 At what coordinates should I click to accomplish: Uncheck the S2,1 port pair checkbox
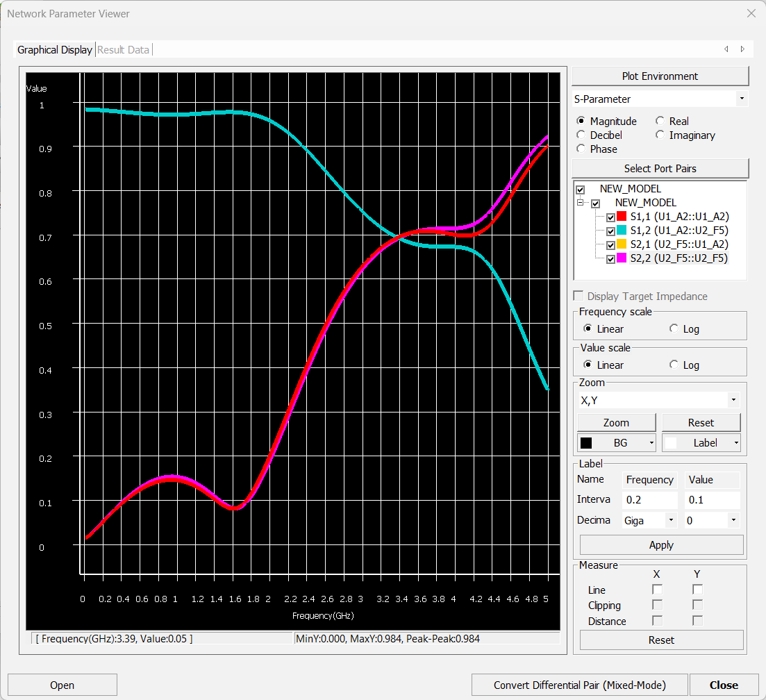pos(610,245)
